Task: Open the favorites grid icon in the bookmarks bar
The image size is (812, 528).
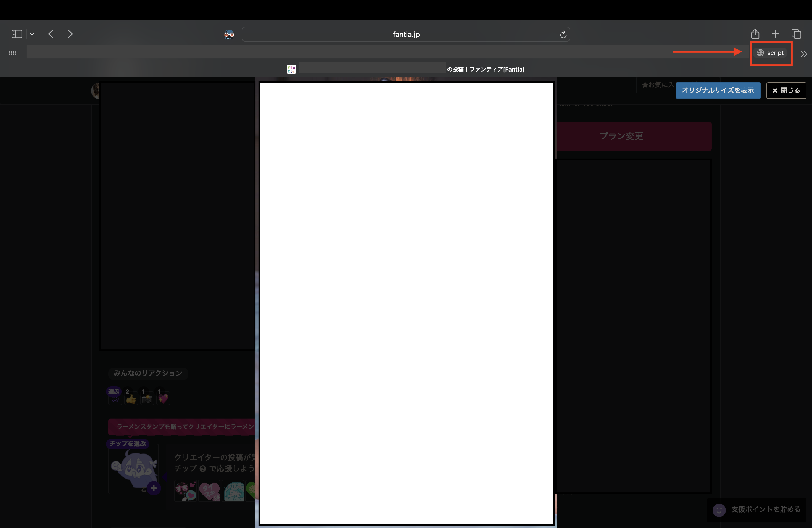Action: (x=13, y=53)
